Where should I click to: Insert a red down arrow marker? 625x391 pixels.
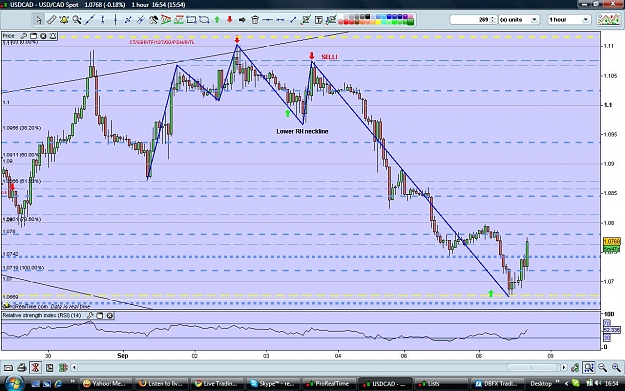pyautogui.click(x=230, y=20)
